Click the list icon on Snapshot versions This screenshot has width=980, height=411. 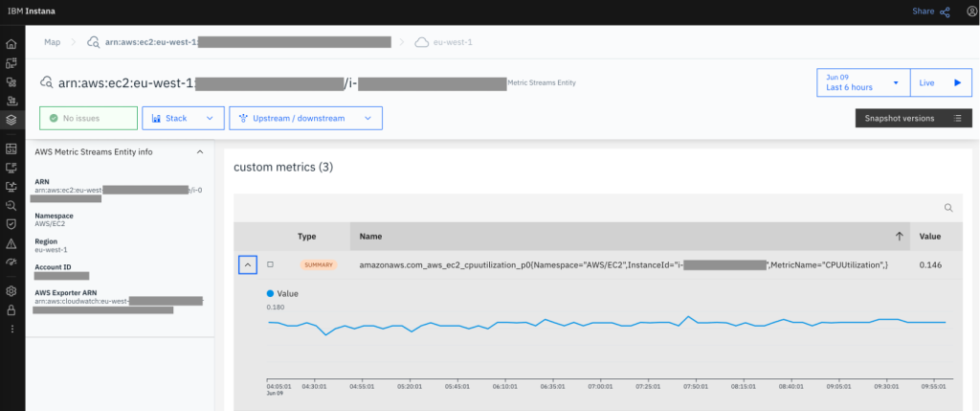(957, 118)
